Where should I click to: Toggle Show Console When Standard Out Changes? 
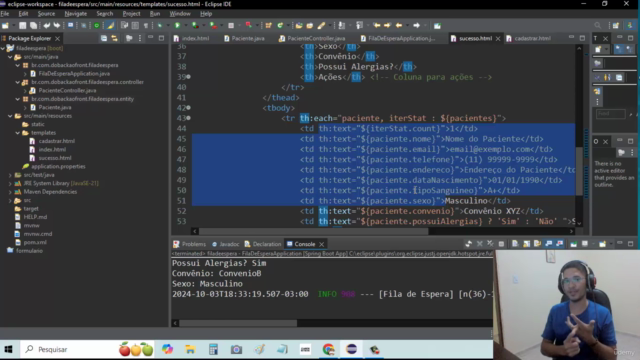[549, 244]
